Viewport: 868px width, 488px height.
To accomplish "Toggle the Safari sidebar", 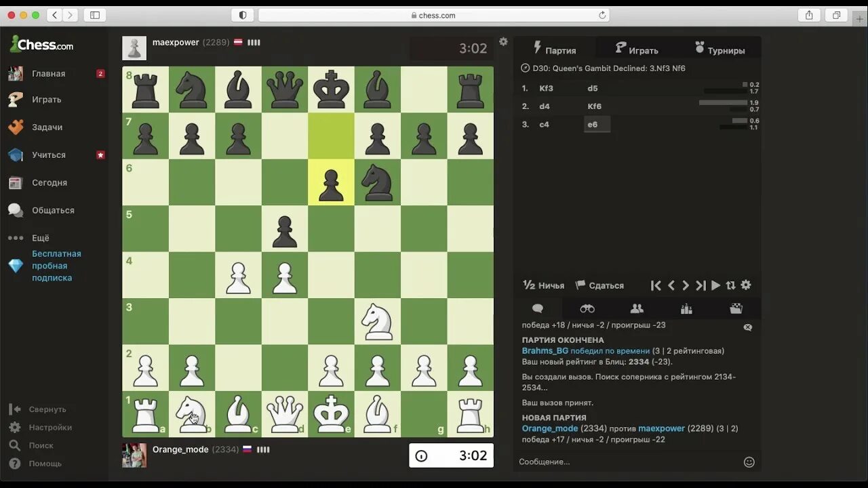I will (x=95, y=15).
